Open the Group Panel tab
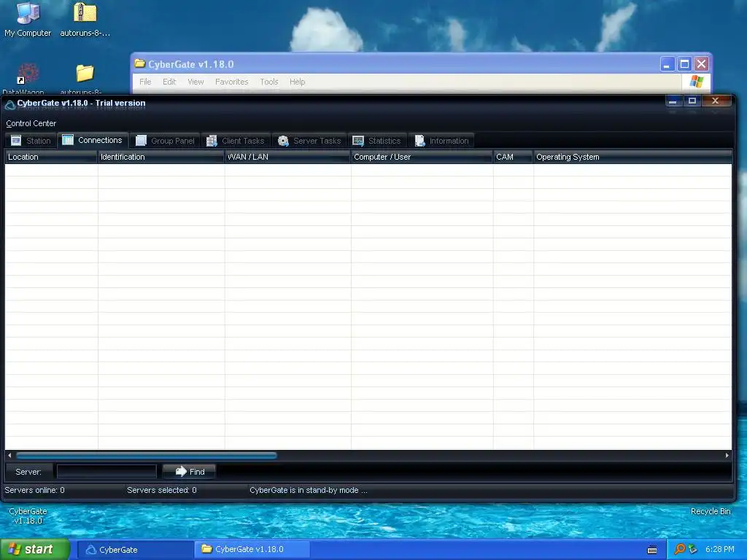This screenshot has height=560, width=747. tap(165, 141)
